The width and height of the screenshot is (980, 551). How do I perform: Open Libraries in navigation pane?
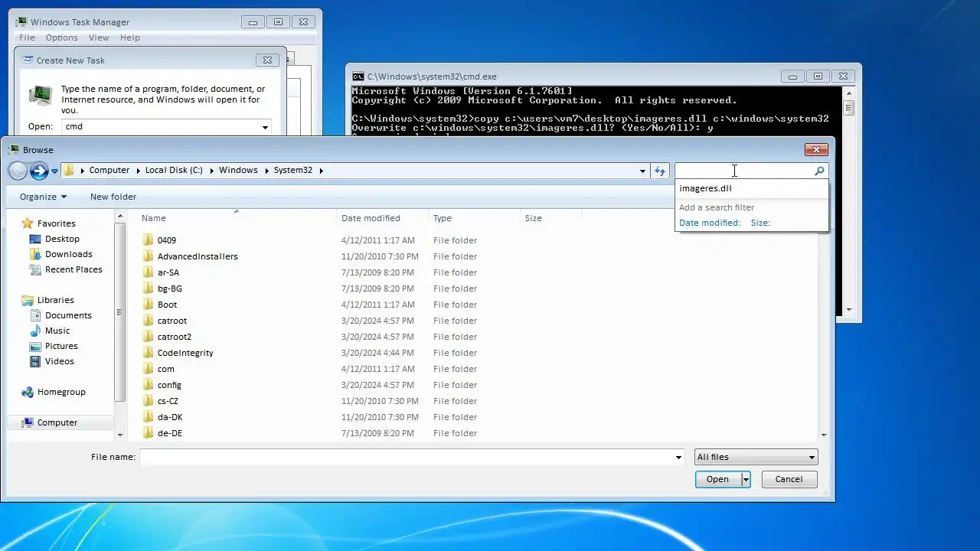click(55, 300)
